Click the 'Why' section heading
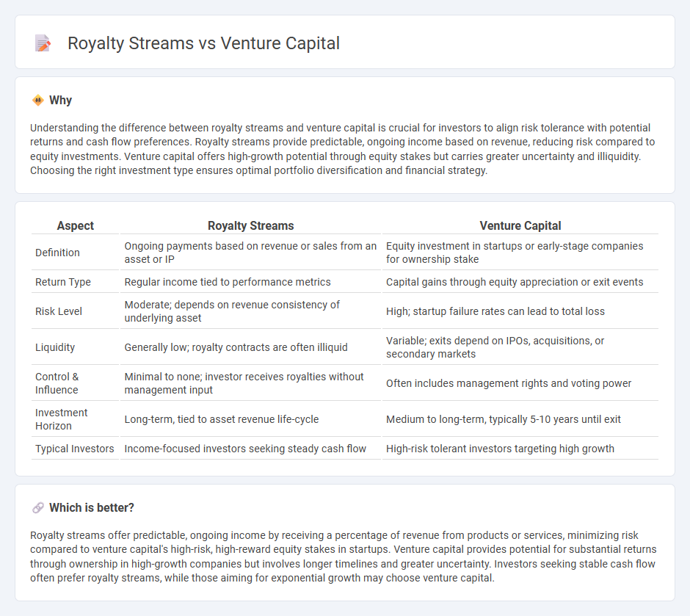The width and height of the screenshot is (690, 616). point(60,101)
